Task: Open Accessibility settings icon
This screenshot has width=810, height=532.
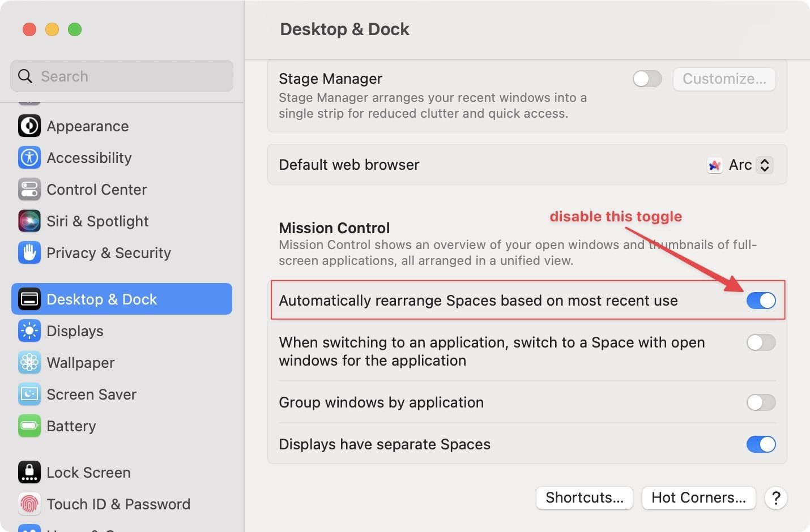Action: (x=29, y=158)
